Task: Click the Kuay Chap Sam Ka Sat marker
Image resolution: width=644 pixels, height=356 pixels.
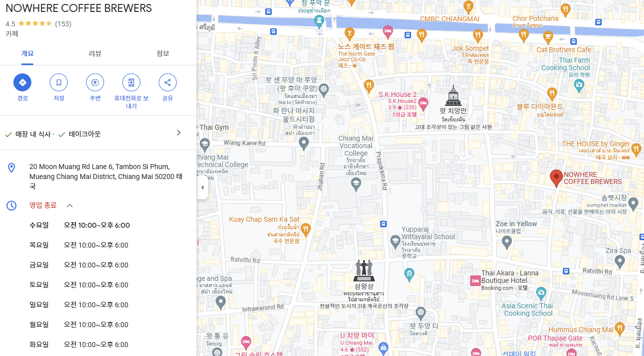Action: tap(306, 229)
